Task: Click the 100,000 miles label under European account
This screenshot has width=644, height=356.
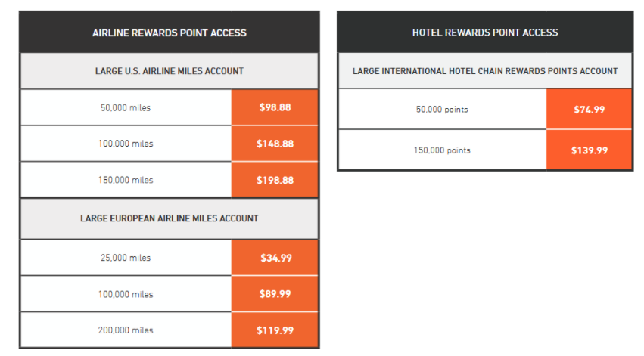Action: [126, 294]
